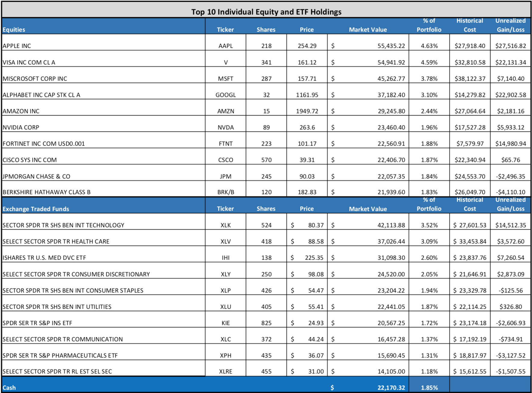The image size is (532, 393).
Task: Select the table title 'Top 10 Individual Equity and ETF Holdings'
Action: click(x=266, y=12)
